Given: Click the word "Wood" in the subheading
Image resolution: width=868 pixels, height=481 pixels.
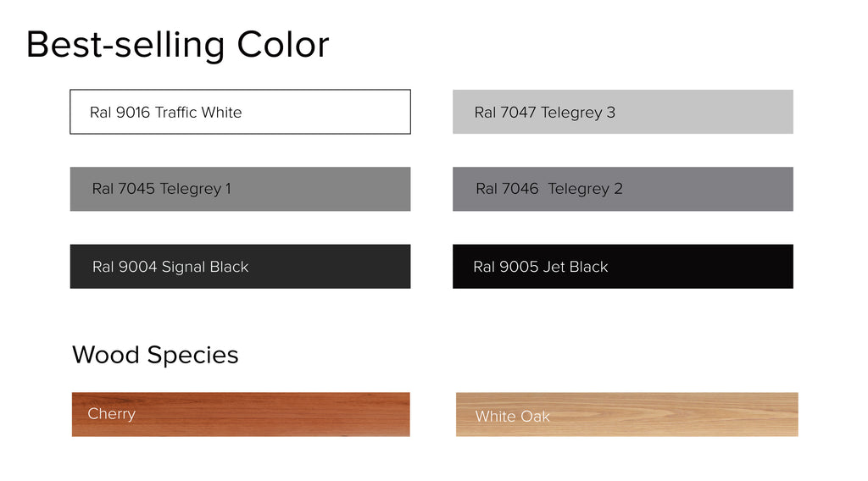Looking at the screenshot, I should tap(107, 355).
